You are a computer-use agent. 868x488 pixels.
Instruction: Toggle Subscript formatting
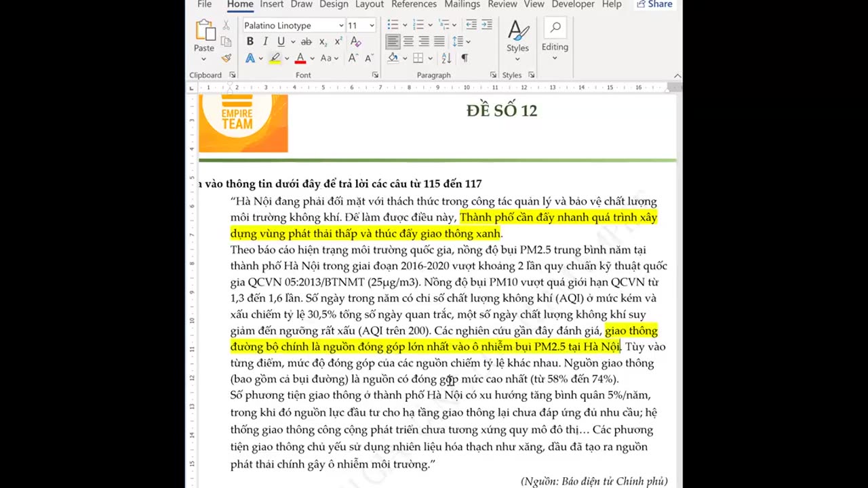pos(323,42)
